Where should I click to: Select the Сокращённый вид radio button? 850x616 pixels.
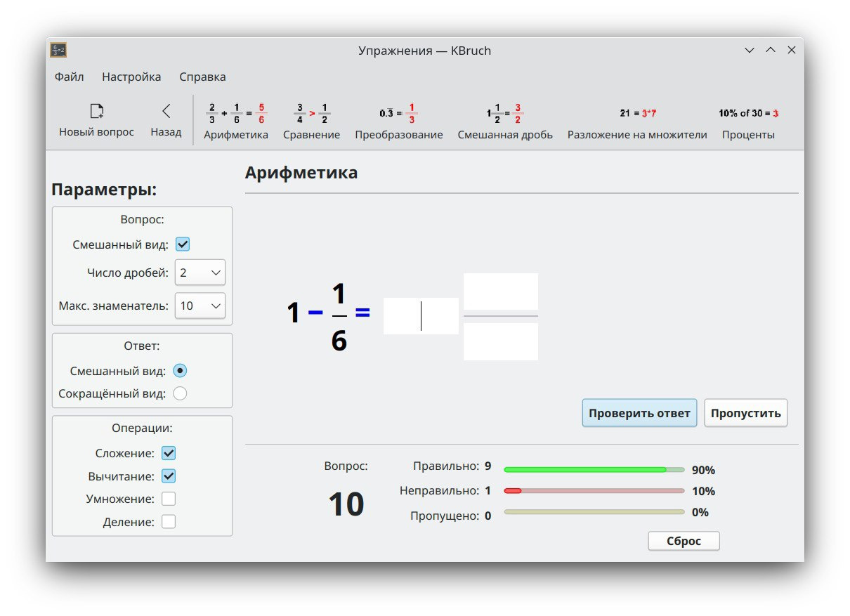[x=180, y=393]
